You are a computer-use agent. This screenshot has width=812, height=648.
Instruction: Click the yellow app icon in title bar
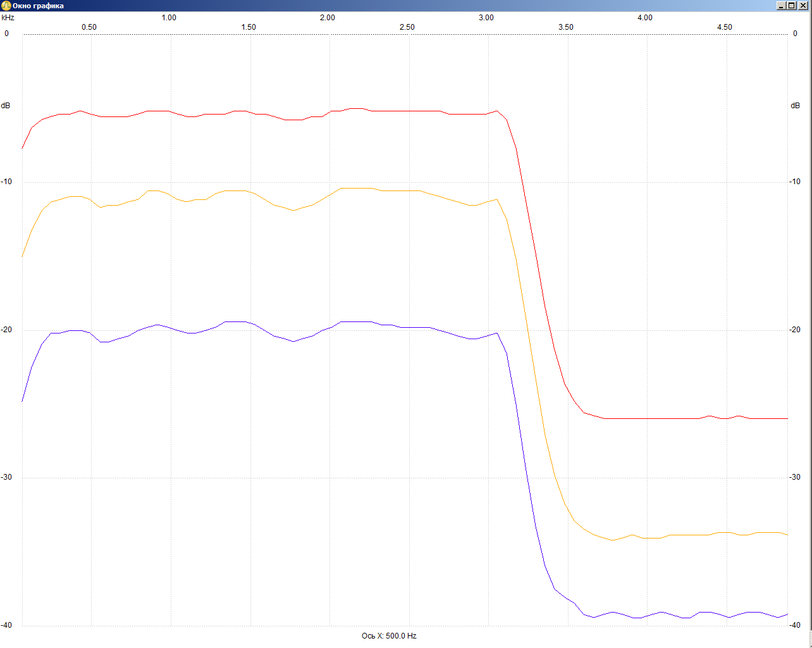tap(6, 6)
